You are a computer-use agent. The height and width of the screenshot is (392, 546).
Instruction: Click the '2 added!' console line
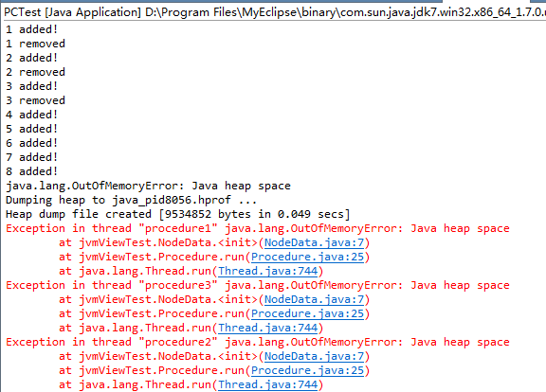point(31,58)
